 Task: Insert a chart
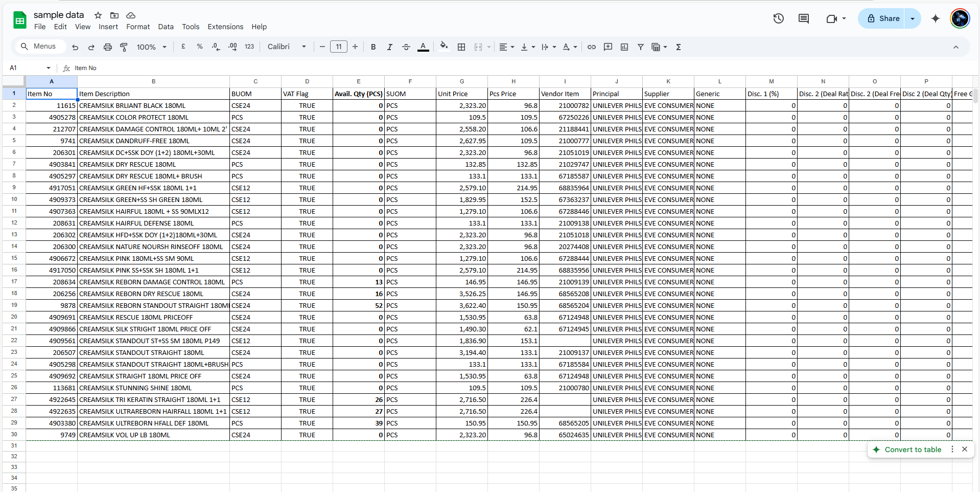click(x=624, y=47)
